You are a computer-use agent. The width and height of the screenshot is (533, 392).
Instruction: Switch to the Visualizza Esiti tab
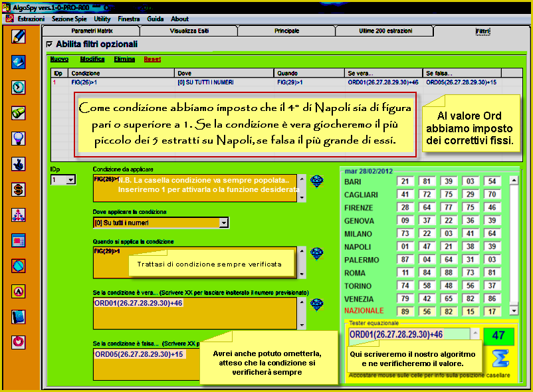click(x=189, y=31)
